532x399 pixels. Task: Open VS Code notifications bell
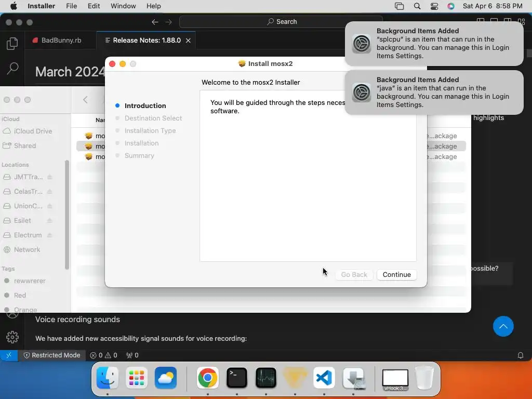[520, 355]
